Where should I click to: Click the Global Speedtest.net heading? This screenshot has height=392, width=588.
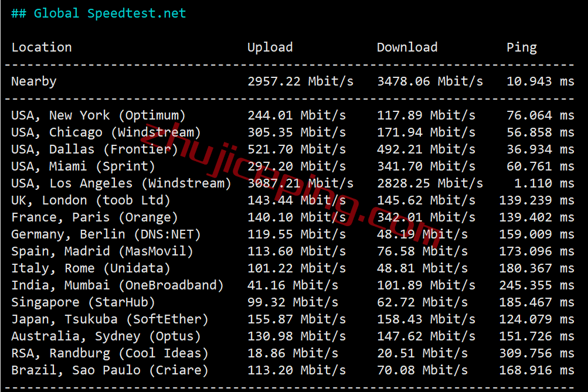(98, 13)
